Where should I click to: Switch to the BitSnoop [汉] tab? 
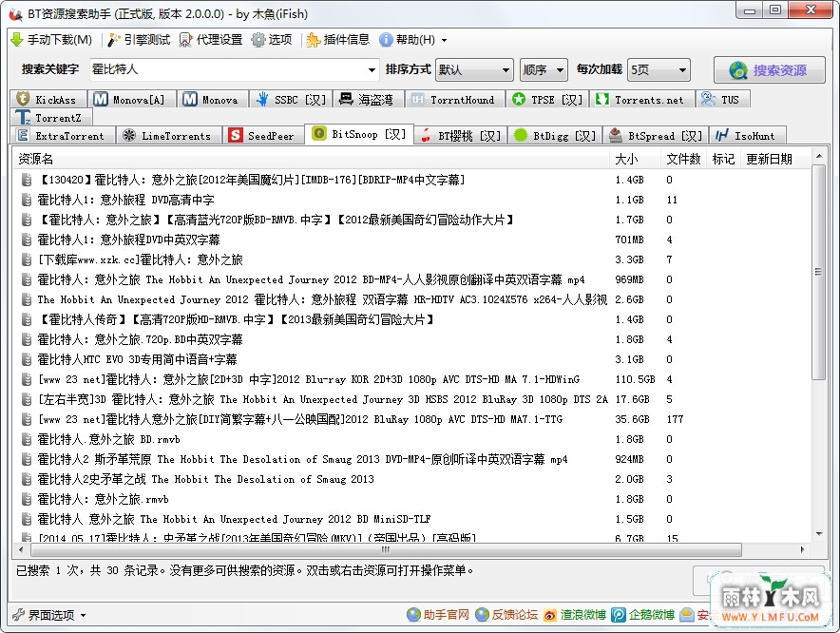359,134
